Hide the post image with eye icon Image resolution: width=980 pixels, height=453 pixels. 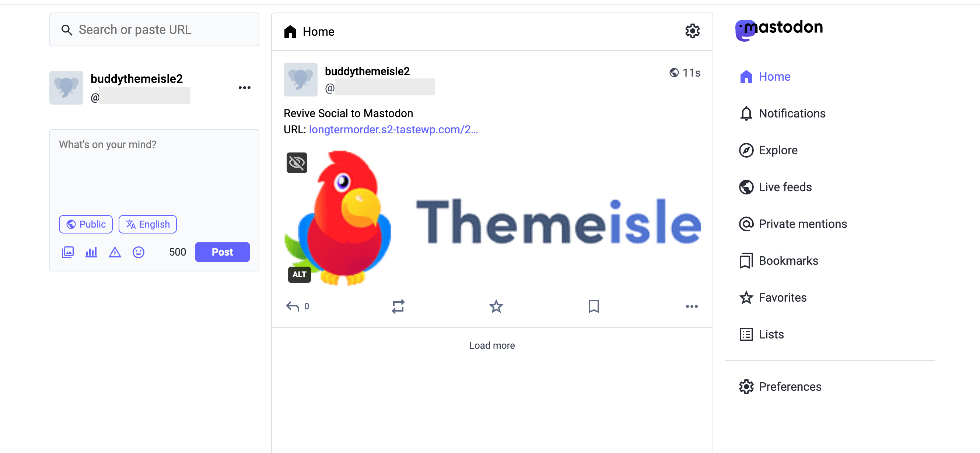point(297,163)
